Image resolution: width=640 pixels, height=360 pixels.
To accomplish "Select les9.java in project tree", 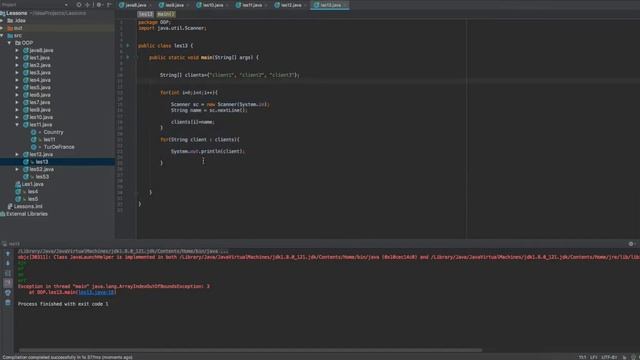I will [40, 110].
